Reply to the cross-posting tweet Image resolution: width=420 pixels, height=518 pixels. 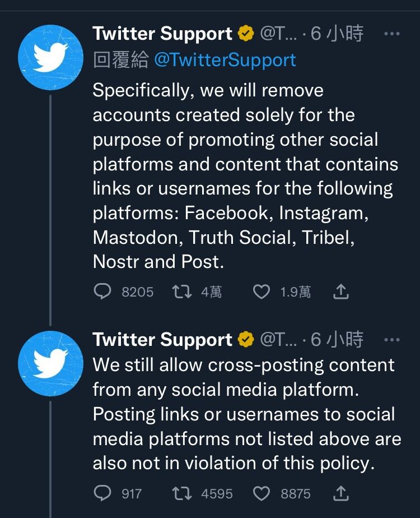102,493
